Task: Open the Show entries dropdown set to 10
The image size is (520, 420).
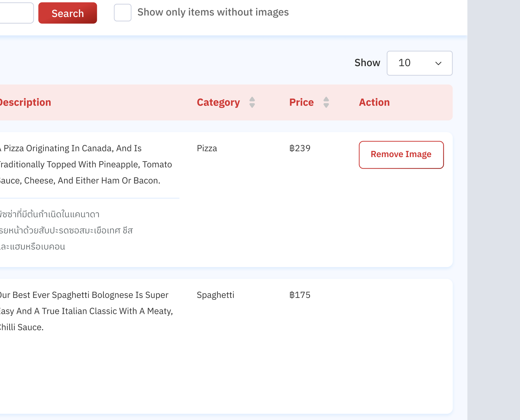Action: pos(419,63)
